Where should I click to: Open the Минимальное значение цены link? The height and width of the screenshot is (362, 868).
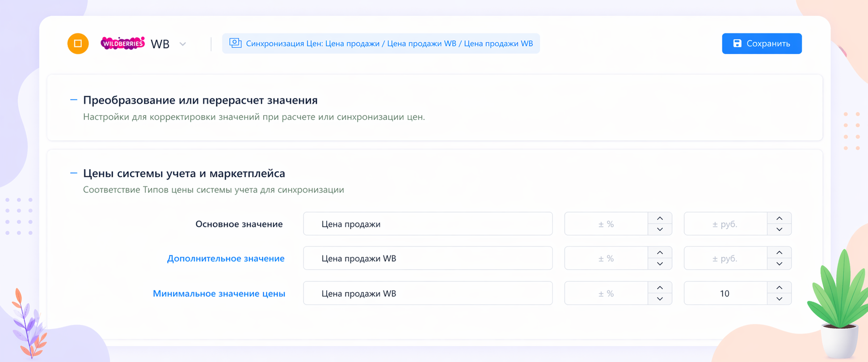tap(219, 293)
